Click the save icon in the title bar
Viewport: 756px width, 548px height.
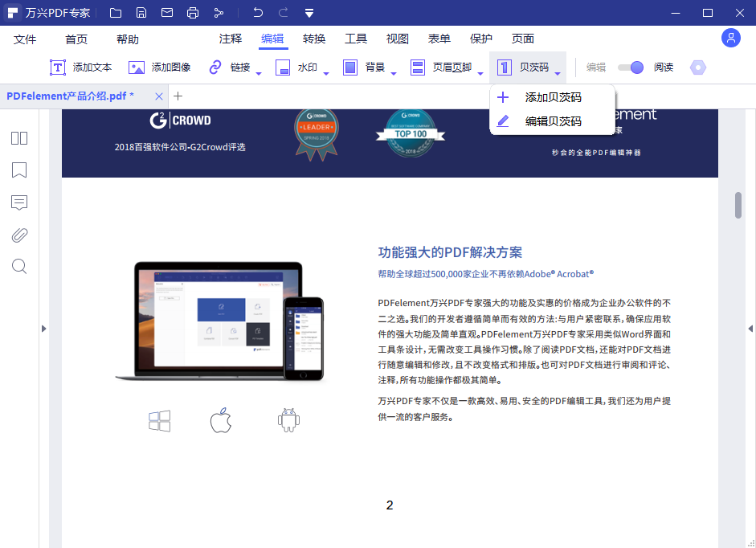click(x=141, y=13)
